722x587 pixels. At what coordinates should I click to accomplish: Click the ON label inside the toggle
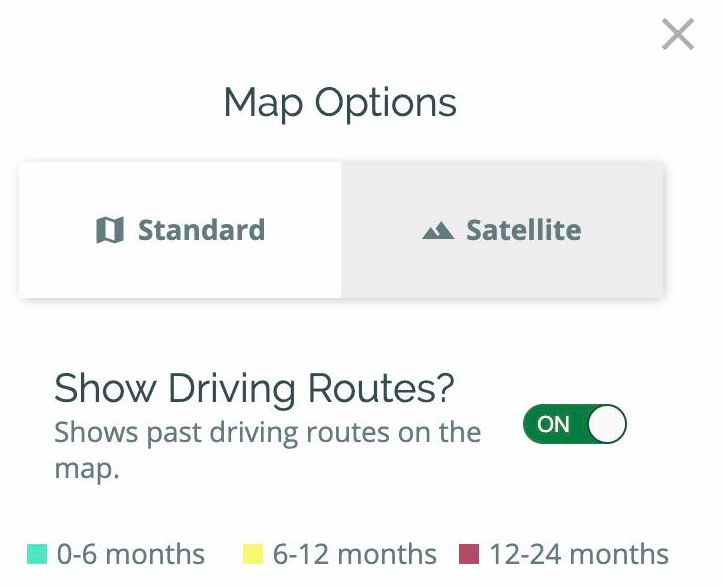tap(553, 424)
